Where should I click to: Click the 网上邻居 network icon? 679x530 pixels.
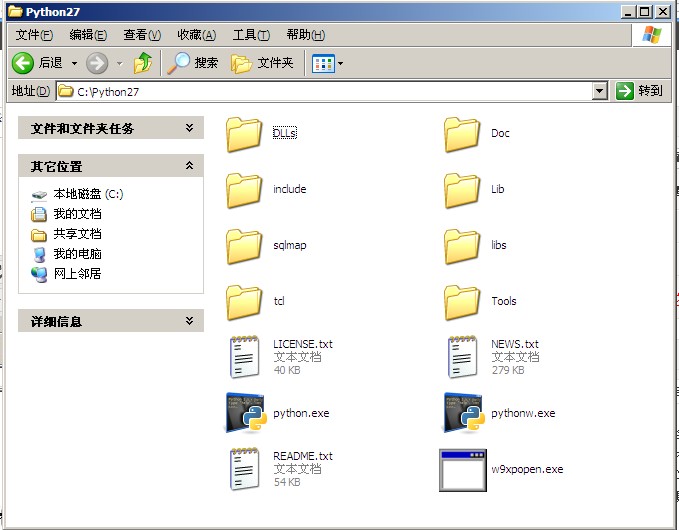point(39,274)
